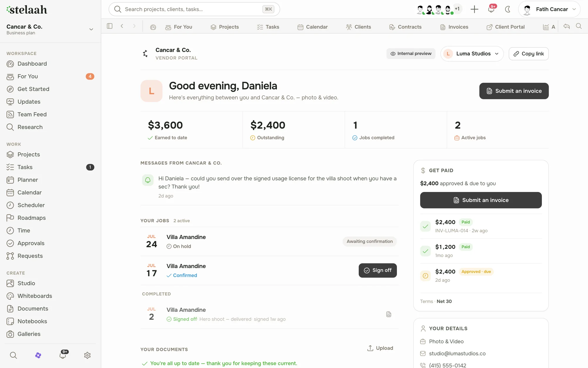Switch to the Invoices tab

tap(454, 27)
